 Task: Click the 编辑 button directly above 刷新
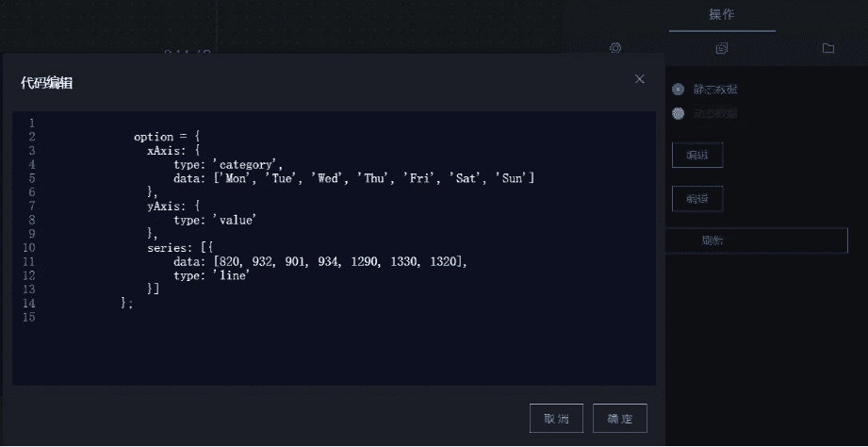coord(697,199)
